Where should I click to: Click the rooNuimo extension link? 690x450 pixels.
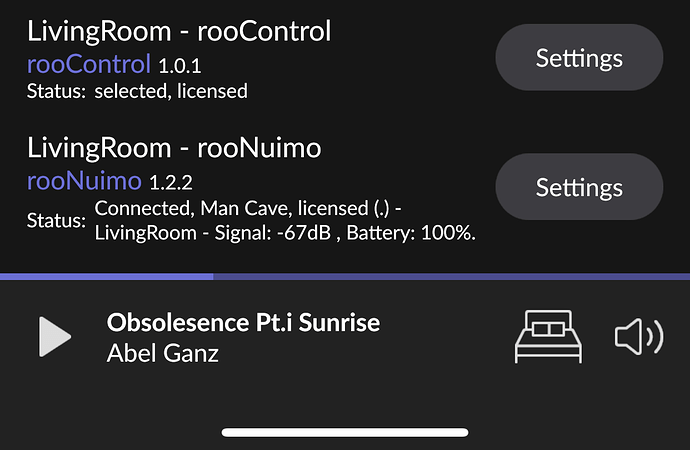(84, 181)
